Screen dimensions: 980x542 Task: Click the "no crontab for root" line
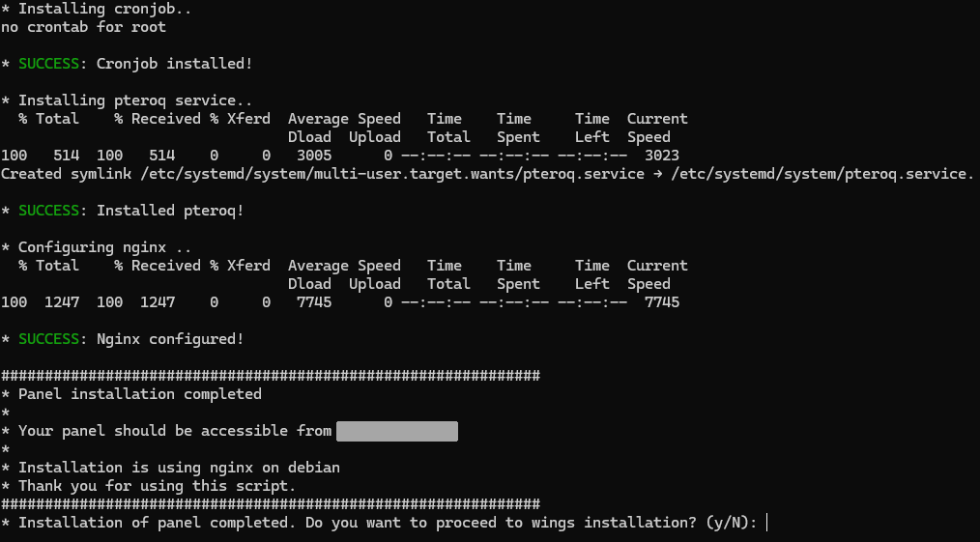[x=83, y=27]
